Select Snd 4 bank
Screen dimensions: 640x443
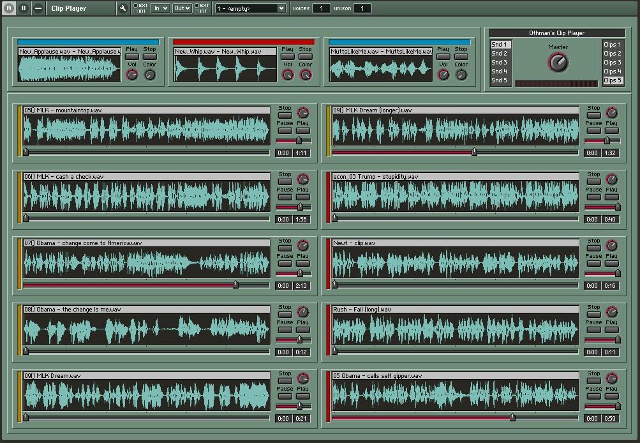click(x=500, y=71)
